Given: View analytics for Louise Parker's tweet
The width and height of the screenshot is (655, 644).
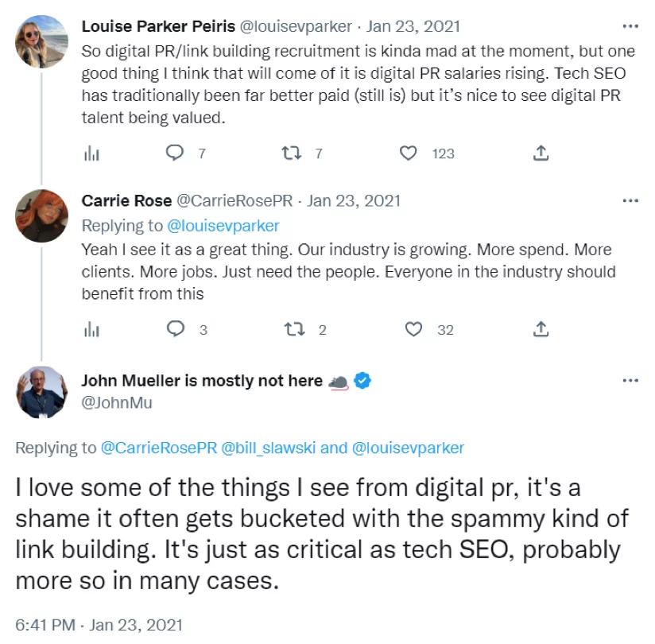Looking at the screenshot, I should pos(92,153).
